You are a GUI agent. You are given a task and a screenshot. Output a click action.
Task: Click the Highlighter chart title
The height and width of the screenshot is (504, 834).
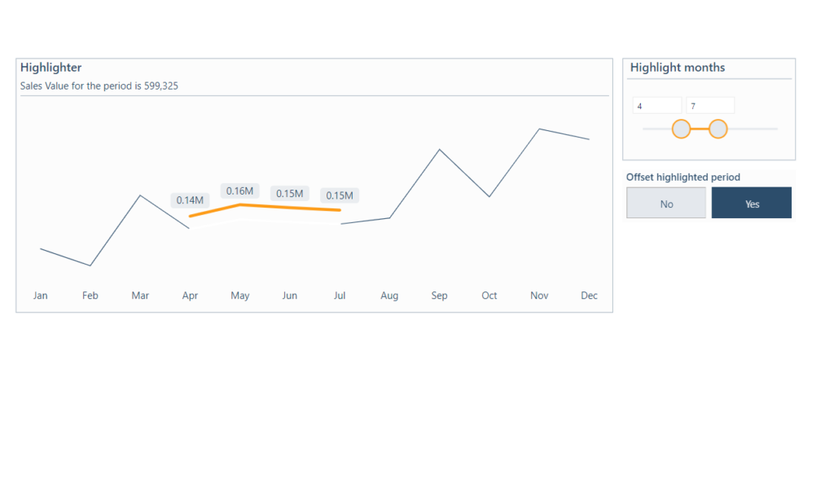click(51, 68)
